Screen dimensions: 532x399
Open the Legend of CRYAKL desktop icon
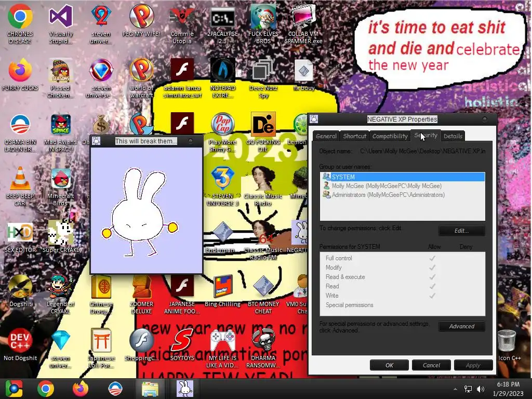(x=60, y=294)
